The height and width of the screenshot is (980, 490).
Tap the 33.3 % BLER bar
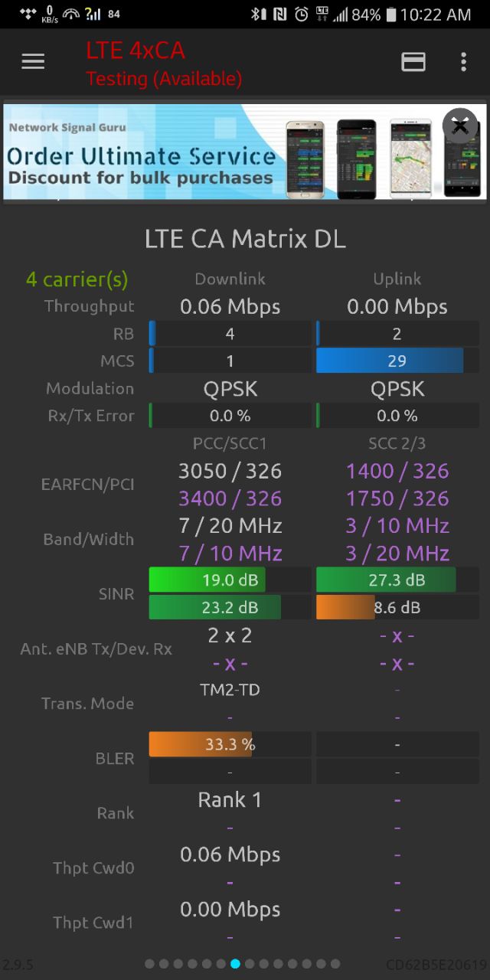tap(230, 744)
